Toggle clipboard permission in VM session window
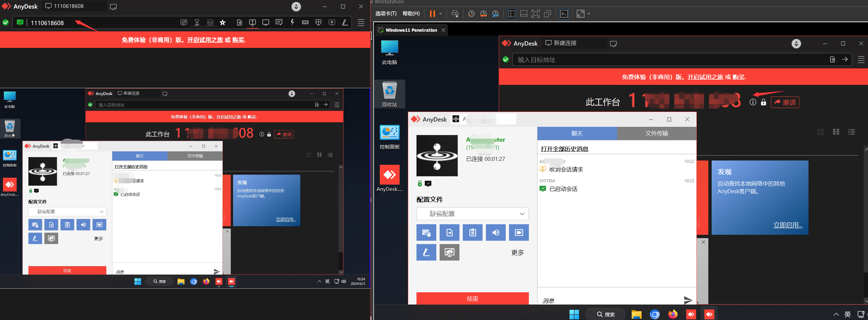 pyautogui.click(x=472, y=232)
